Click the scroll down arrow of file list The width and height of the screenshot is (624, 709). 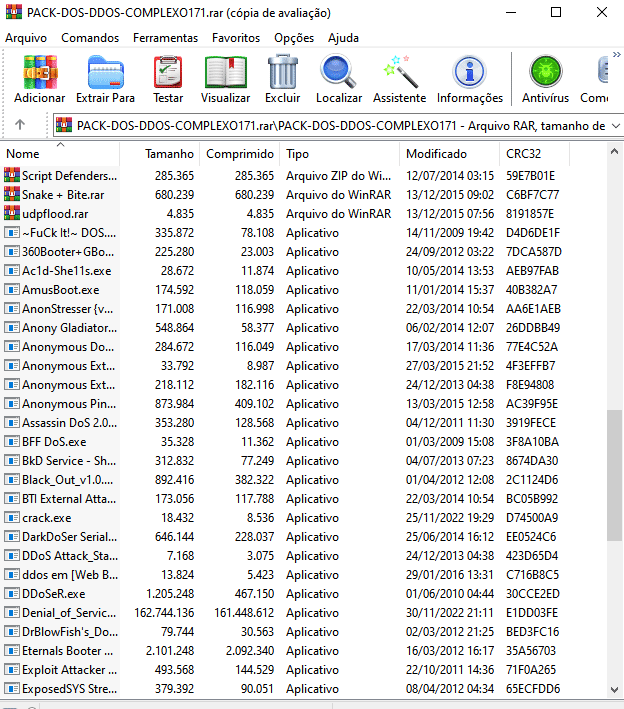pyautogui.click(x=614, y=690)
